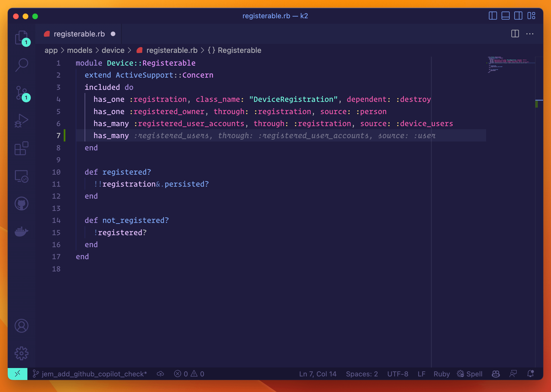Open the Extensions view

click(21, 148)
